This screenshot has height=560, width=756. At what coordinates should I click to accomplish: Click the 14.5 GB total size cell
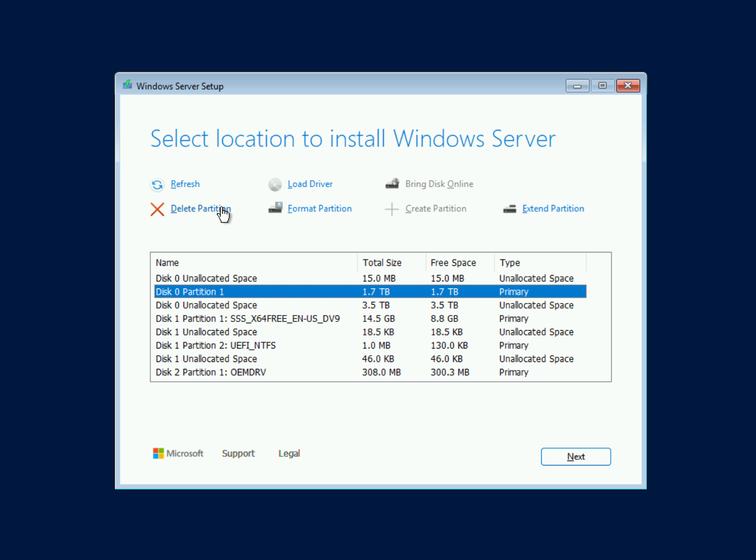[379, 319]
